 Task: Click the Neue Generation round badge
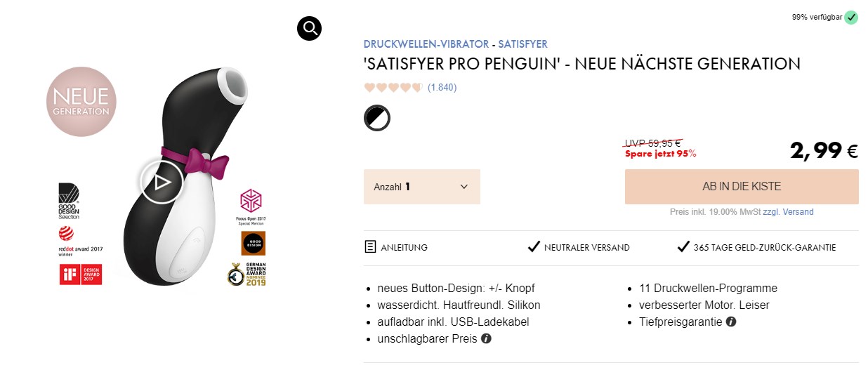click(81, 102)
